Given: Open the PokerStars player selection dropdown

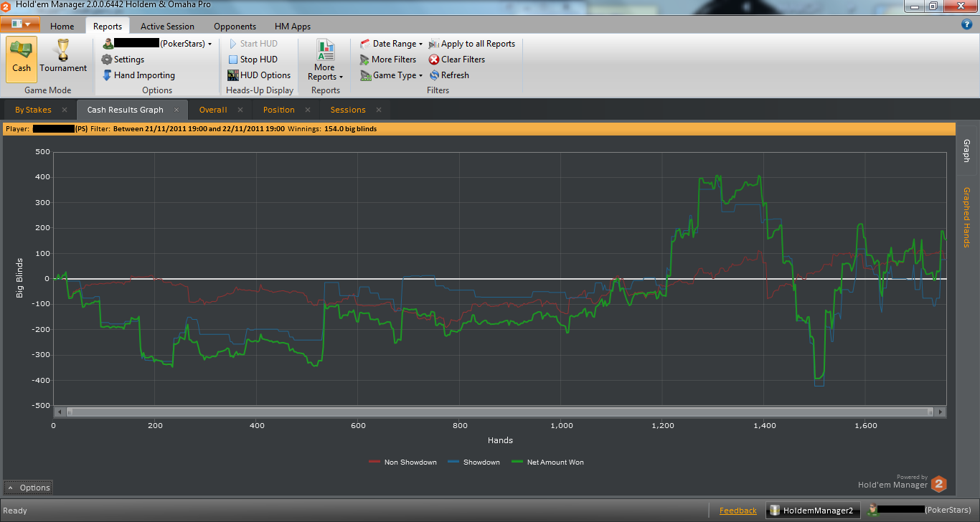Looking at the screenshot, I should click(157, 44).
